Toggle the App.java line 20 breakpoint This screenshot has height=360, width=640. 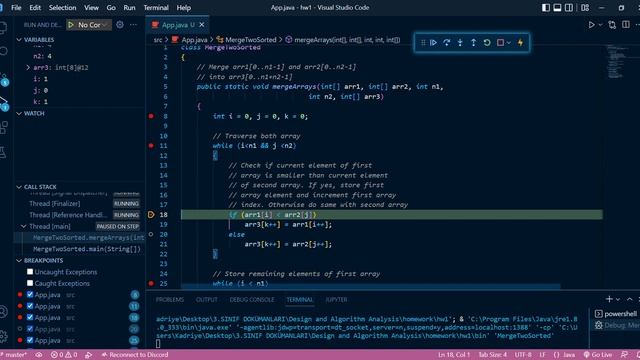click(30, 329)
